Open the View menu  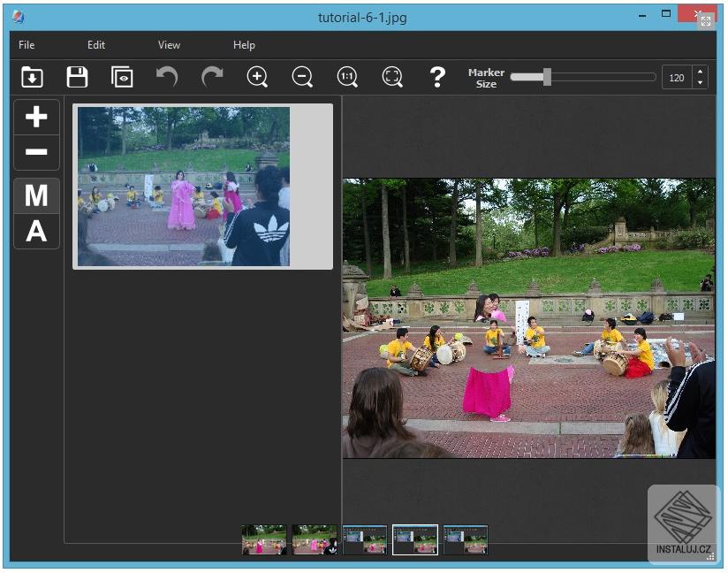[168, 45]
